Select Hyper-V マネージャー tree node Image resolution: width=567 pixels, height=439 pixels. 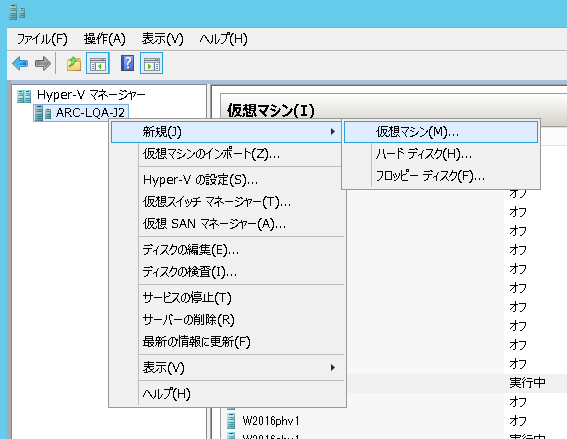91,95
